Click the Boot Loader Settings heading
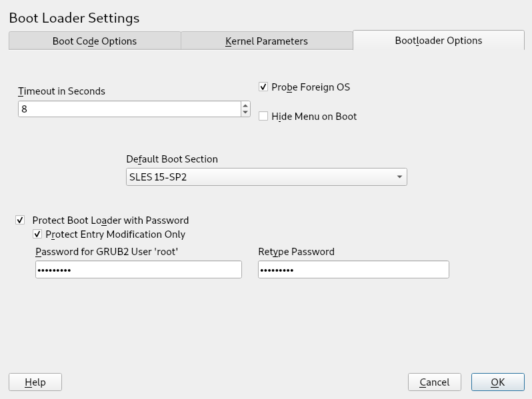 pos(74,18)
